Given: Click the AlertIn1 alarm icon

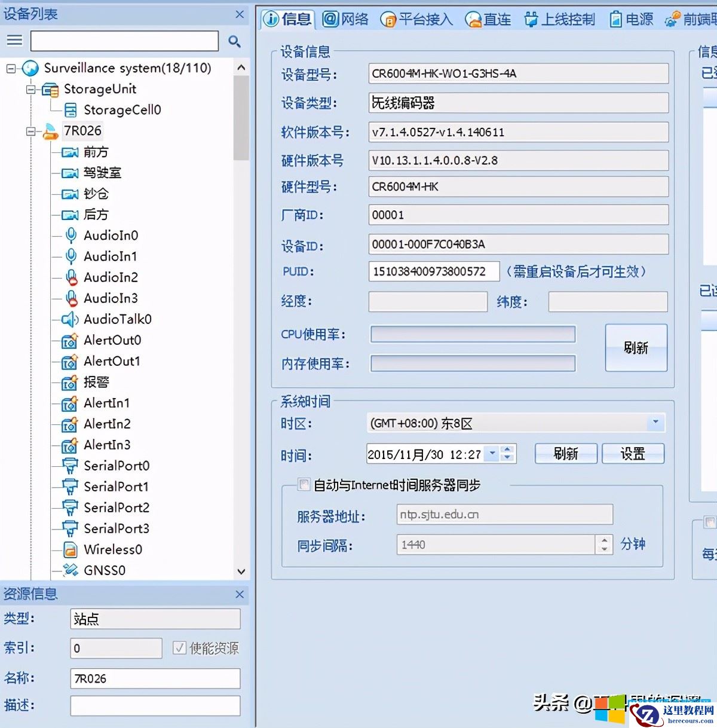Looking at the screenshot, I should (x=70, y=403).
